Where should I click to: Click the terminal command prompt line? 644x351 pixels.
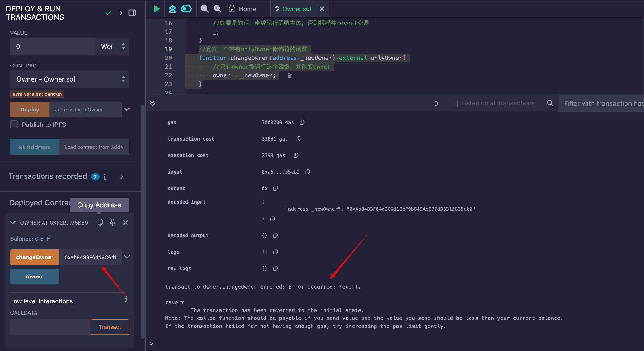395,343
